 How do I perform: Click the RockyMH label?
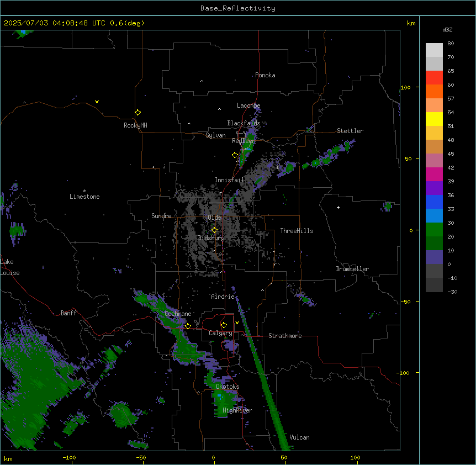click(135, 125)
